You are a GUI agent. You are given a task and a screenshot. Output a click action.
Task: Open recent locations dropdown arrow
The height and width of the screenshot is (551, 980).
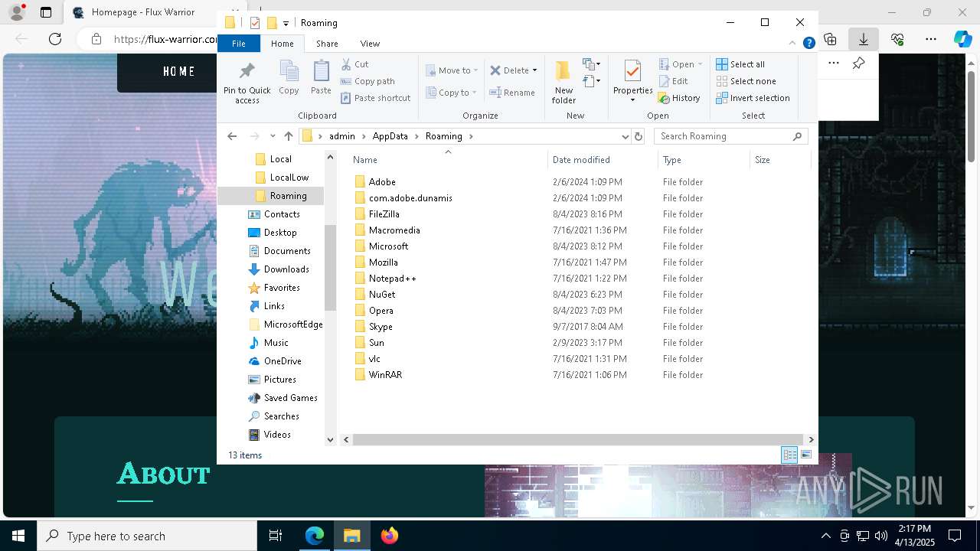pyautogui.click(x=272, y=136)
